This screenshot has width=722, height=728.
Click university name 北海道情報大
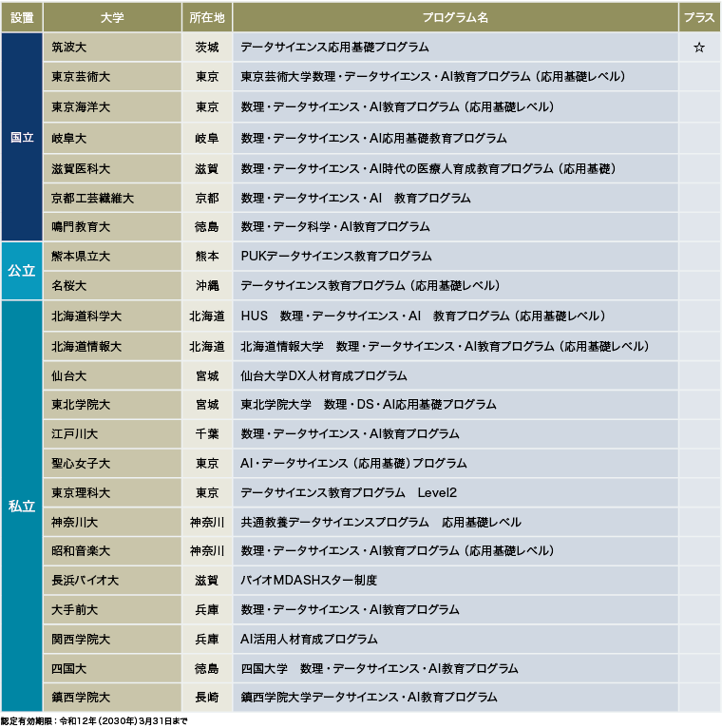(x=86, y=347)
